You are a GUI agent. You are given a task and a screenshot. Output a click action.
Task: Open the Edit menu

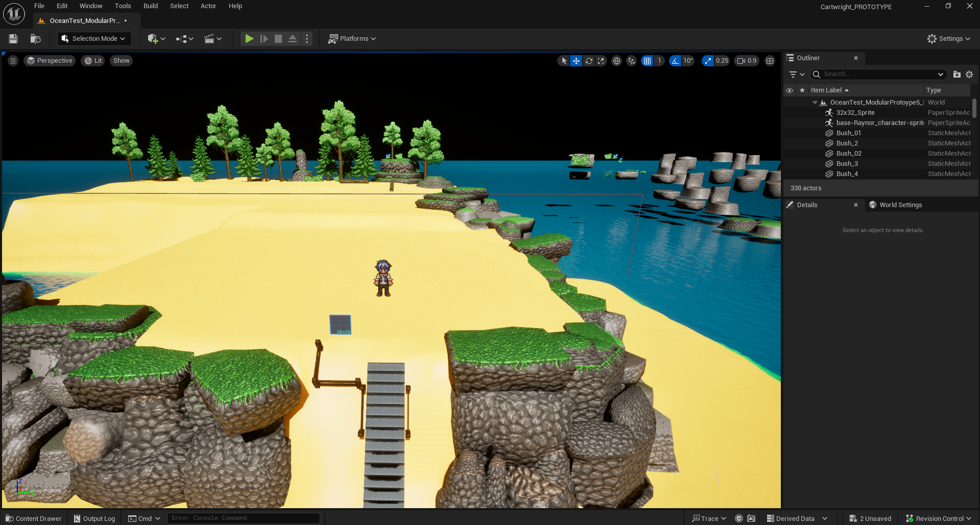point(62,6)
